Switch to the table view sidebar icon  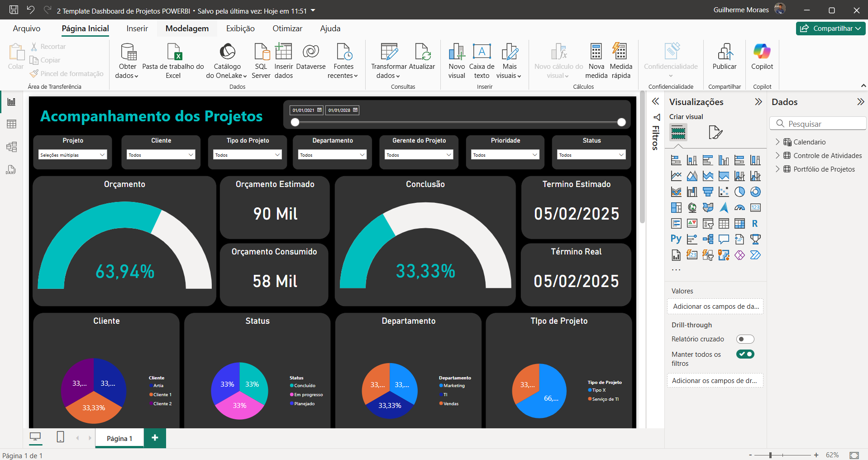coord(11,124)
